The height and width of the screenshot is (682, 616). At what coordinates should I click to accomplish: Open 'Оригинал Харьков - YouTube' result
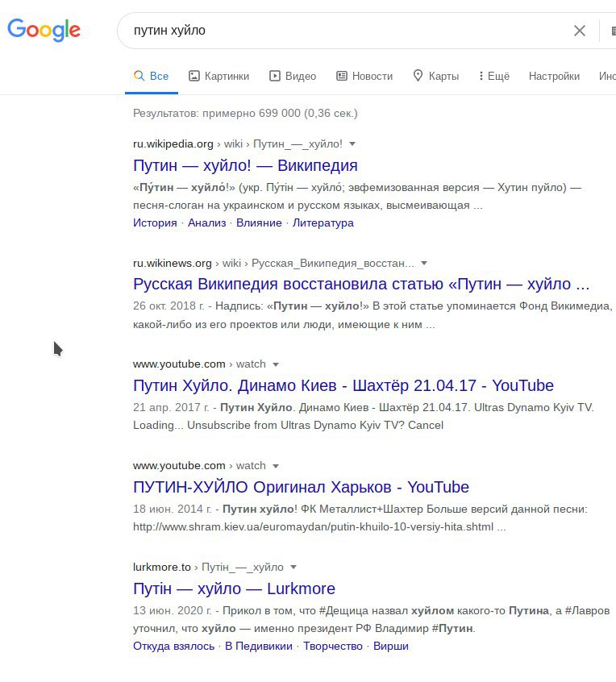[301, 487]
